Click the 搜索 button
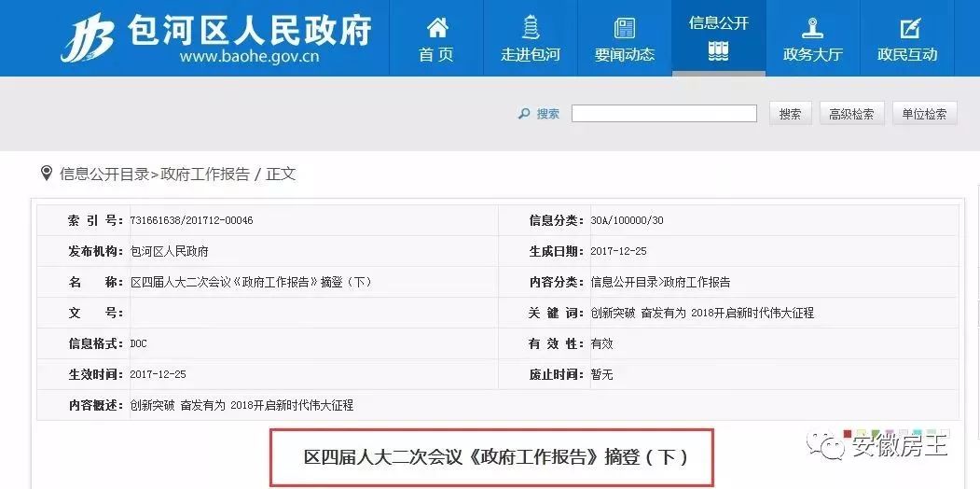The image size is (980, 489). [x=790, y=114]
